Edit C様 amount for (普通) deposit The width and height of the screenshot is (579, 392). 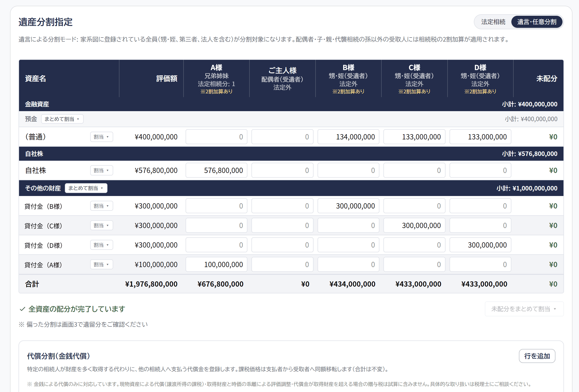pos(414,137)
